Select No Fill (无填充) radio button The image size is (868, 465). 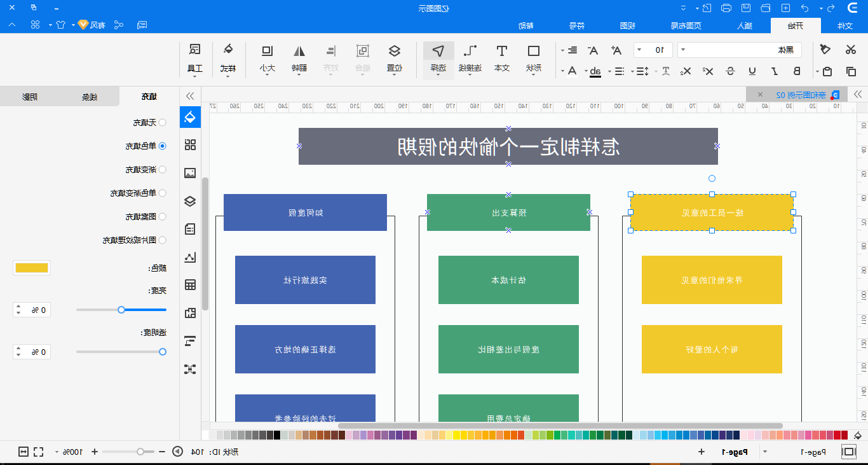(x=162, y=122)
